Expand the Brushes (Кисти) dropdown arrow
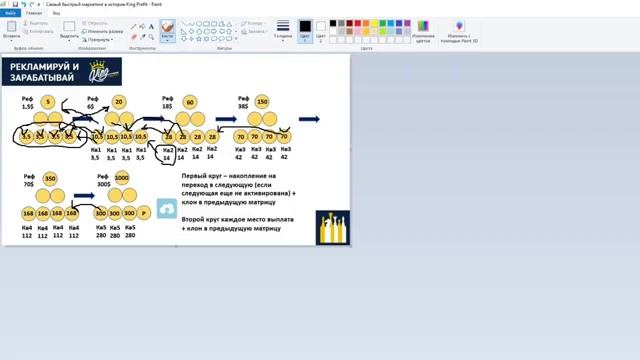 tap(167, 40)
